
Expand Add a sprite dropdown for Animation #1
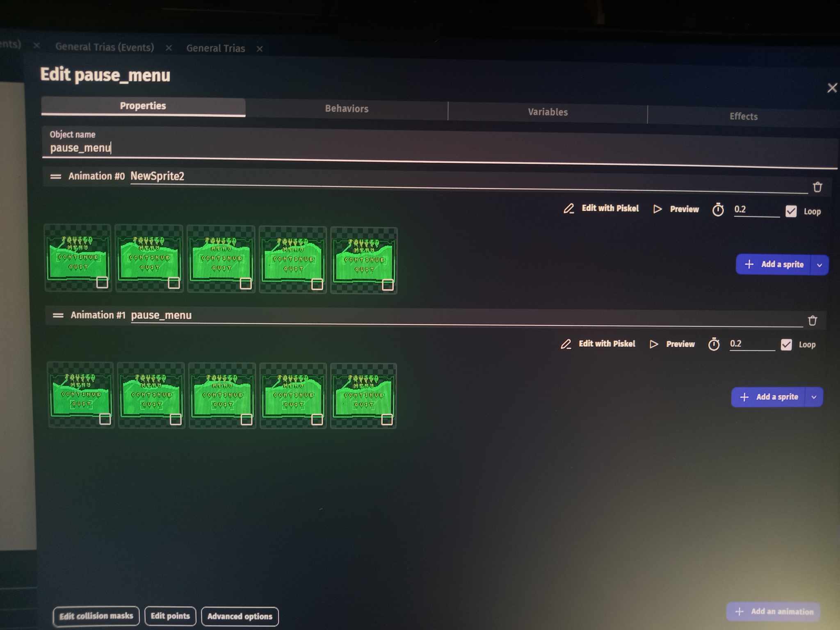(814, 397)
